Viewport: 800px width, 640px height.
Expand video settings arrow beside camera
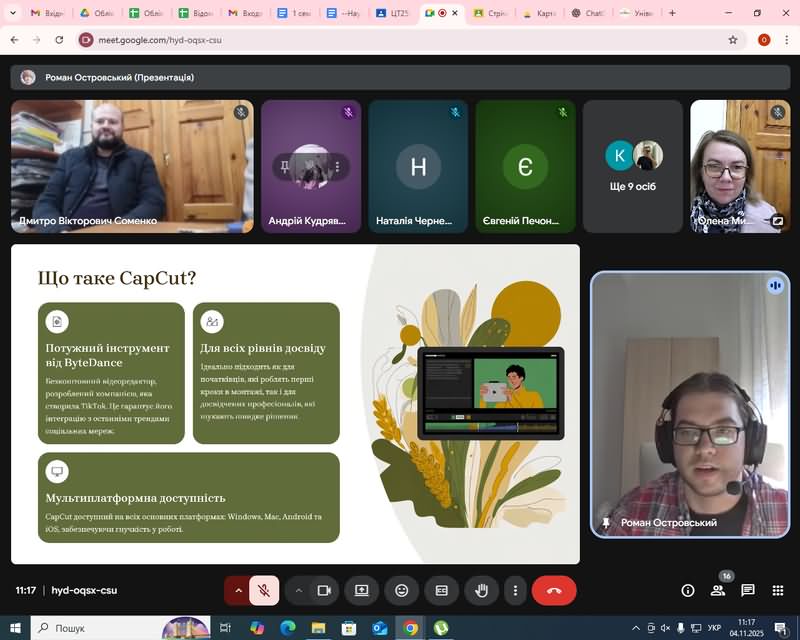pyautogui.click(x=298, y=590)
